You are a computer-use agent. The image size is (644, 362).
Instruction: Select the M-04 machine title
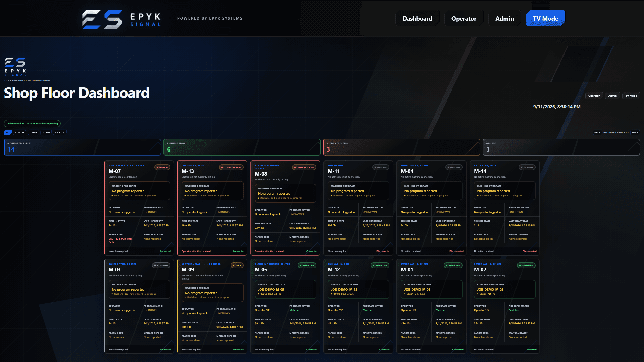(x=407, y=171)
